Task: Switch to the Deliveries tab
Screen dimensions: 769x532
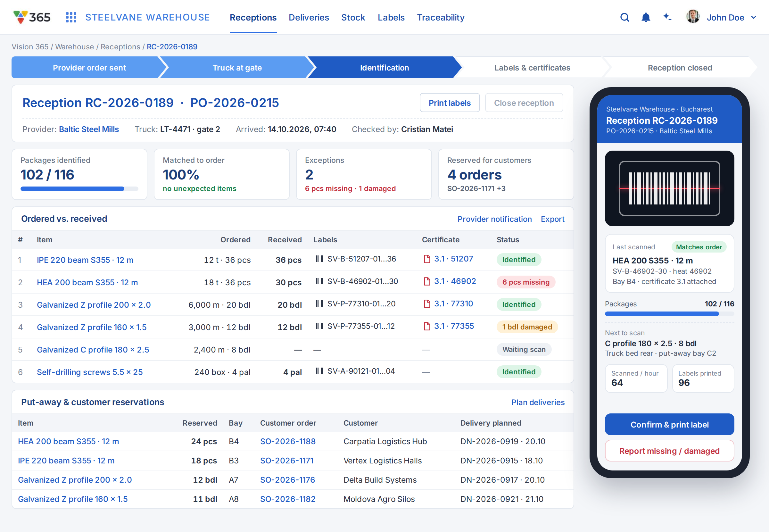Action: click(x=309, y=17)
